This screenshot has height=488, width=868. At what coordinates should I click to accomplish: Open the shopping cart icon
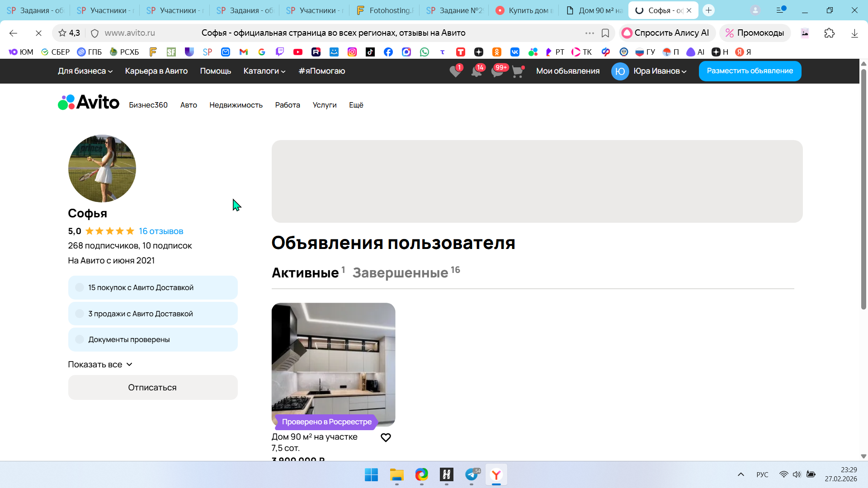pos(517,71)
